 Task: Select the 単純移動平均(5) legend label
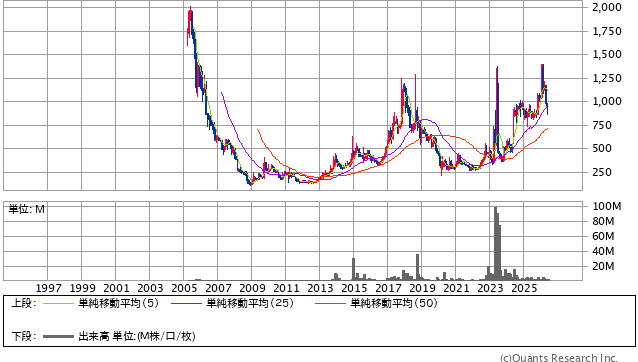(x=118, y=303)
